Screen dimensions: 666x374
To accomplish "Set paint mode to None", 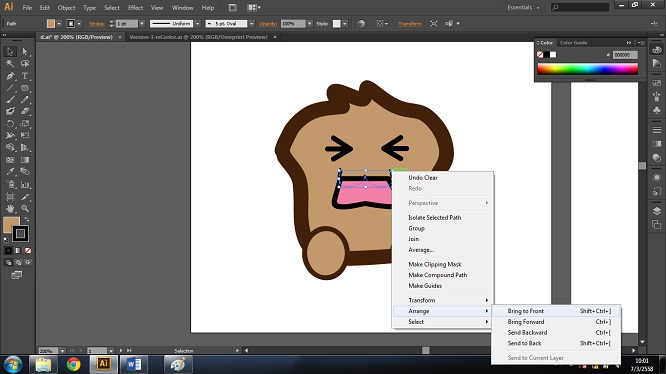I will click(x=28, y=250).
